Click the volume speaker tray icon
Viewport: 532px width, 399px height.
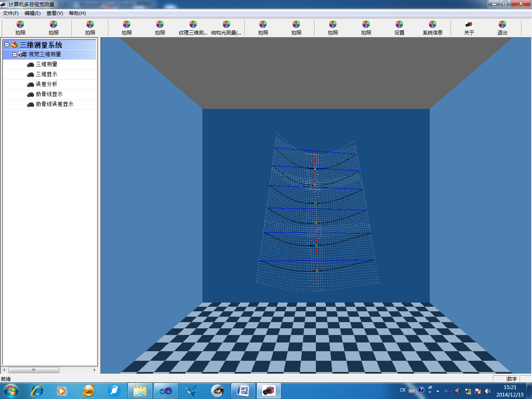[488, 391]
